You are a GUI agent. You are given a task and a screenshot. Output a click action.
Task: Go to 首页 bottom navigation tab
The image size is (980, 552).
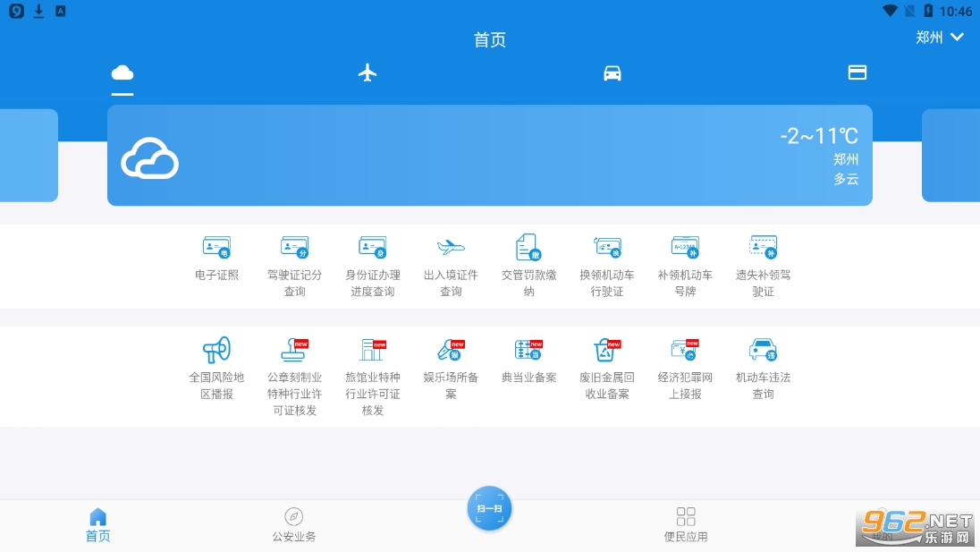[x=98, y=525]
